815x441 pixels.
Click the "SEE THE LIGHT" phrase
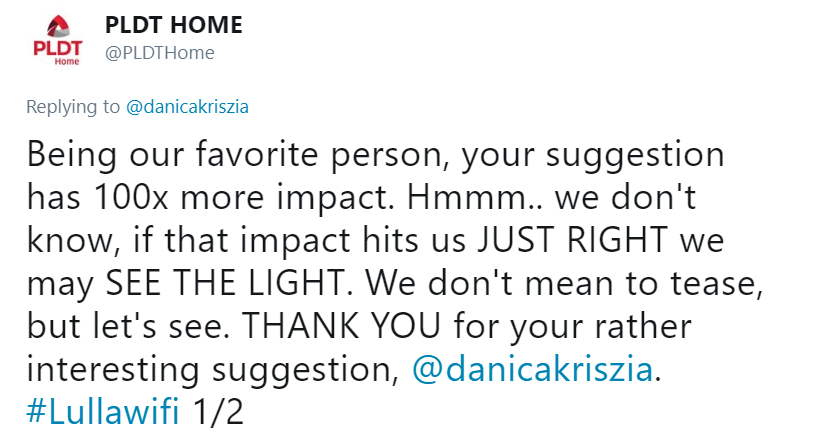coord(226,283)
